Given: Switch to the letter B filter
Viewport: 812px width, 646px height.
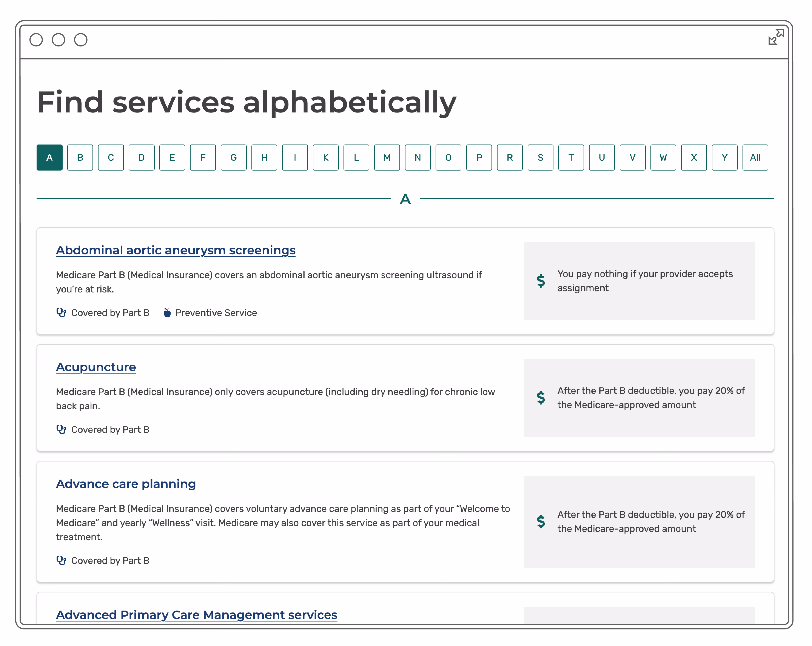Looking at the screenshot, I should click(80, 158).
